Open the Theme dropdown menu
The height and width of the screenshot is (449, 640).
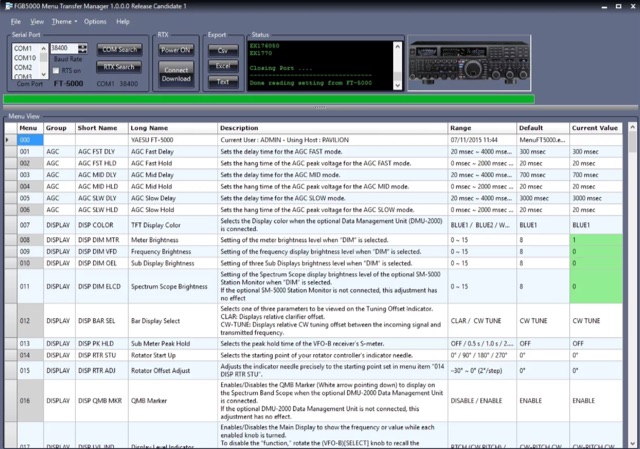(x=64, y=20)
